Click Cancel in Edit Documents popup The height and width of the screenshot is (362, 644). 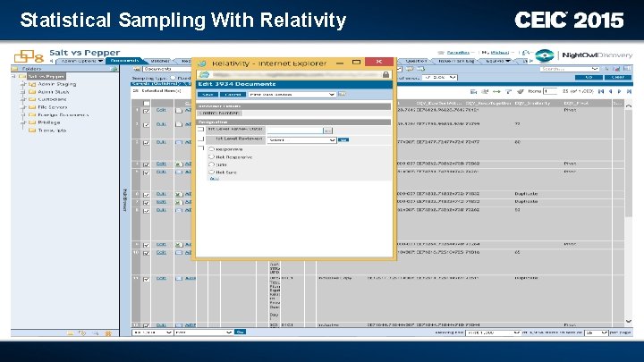pos(233,95)
